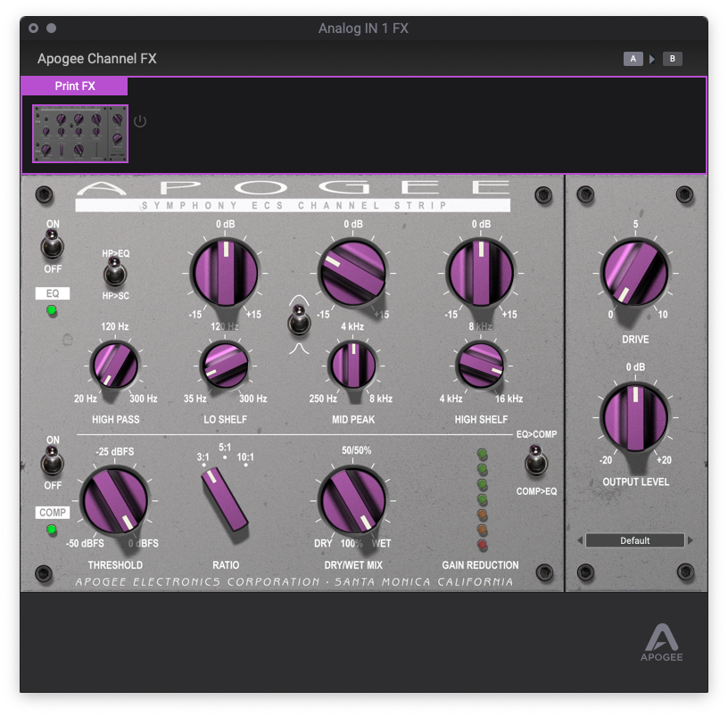Toggle the plugin power bypass icon
Image resolution: width=728 pixels, height=716 pixels.
click(140, 121)
